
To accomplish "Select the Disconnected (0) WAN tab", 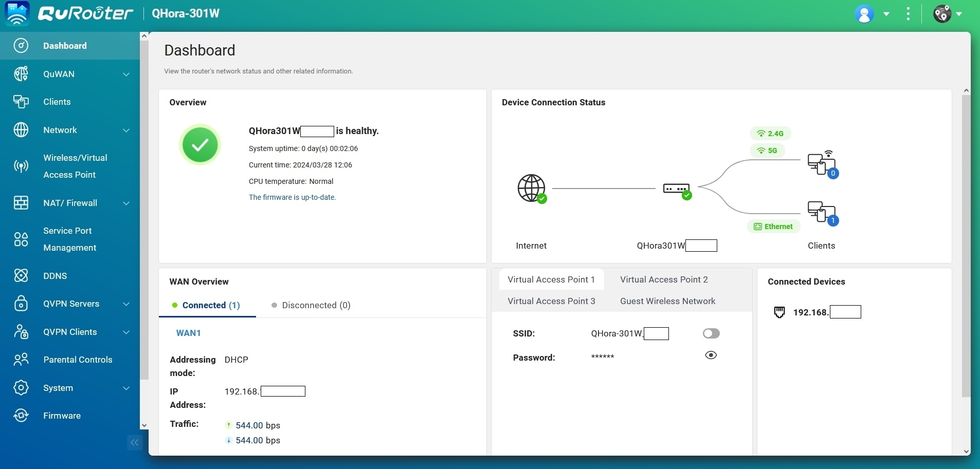I will point(311,305).
